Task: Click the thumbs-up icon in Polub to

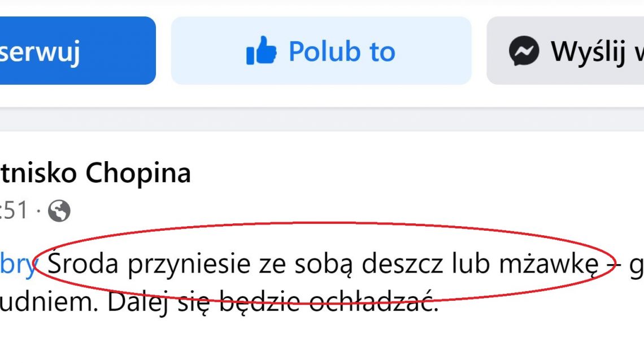Action: tap(261, 50)
